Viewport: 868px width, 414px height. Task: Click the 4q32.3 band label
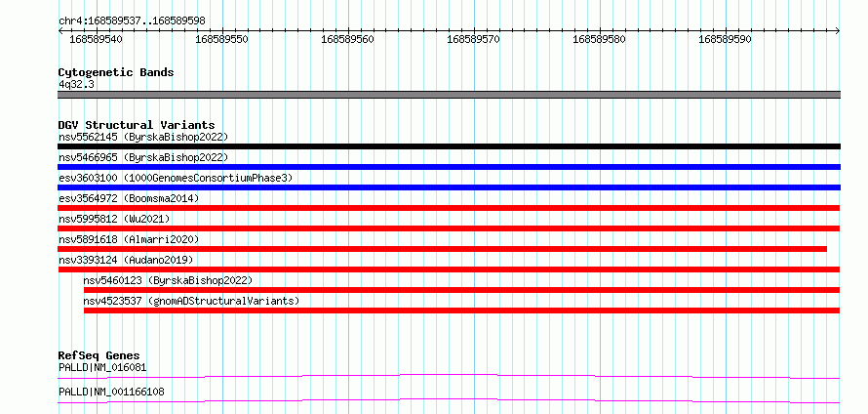pyautogui.click(x=76, y=84)
